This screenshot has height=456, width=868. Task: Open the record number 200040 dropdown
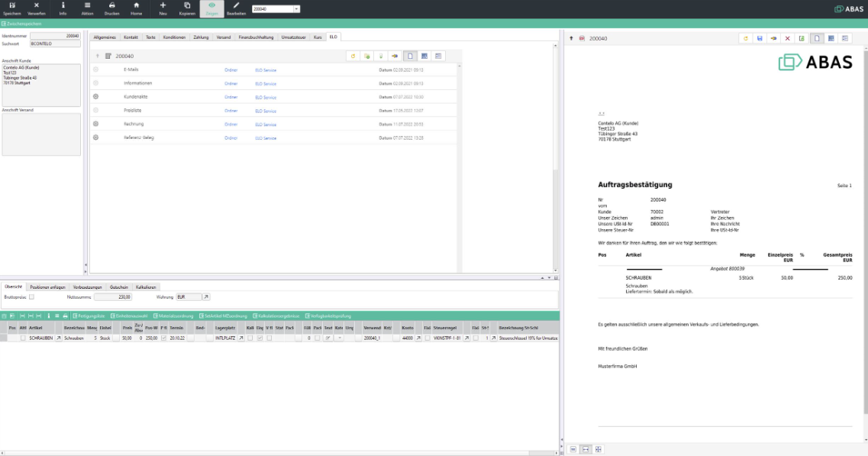click(x=296, y=9)
